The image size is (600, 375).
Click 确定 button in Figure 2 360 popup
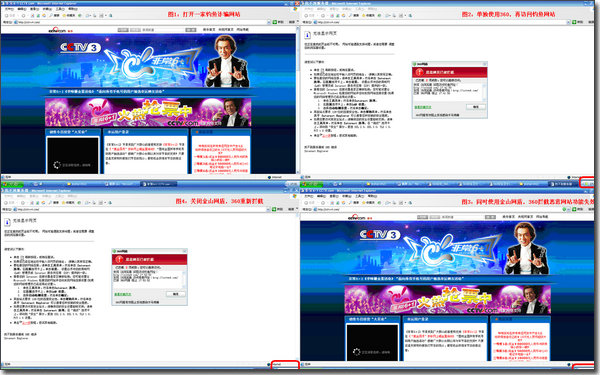pos(476,107)
